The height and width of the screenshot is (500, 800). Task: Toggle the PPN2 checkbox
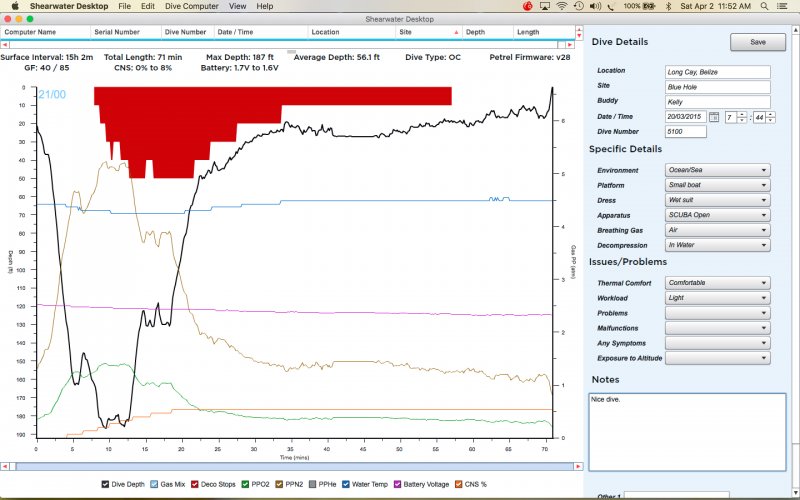tap(279, 484)
